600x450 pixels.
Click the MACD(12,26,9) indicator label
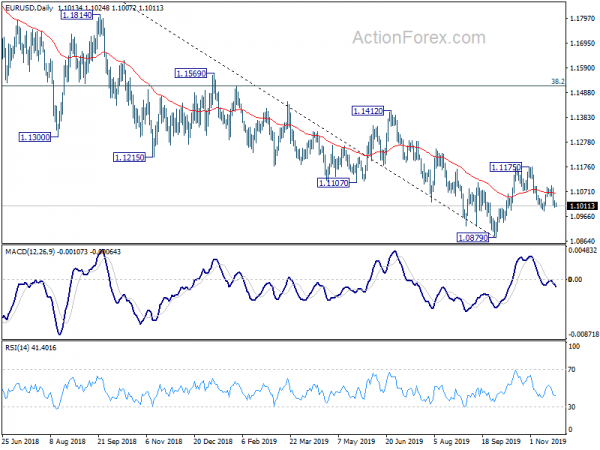tap(30, 252)
